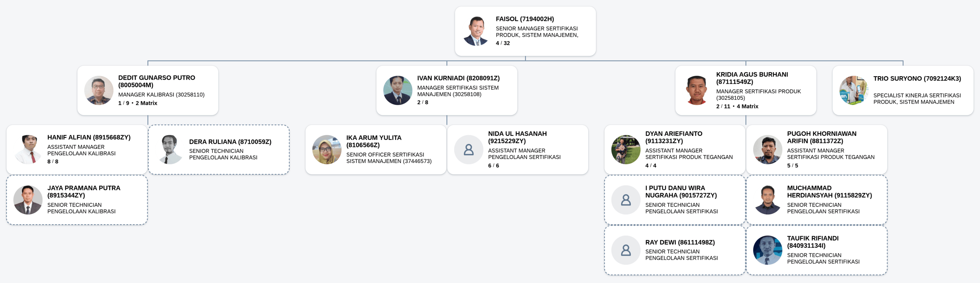Image resolution: width=980 pixels, height=283 pixels.
Task: Select name IVAN KURNIADI (8208091Z)
Action: coord(458,78)
